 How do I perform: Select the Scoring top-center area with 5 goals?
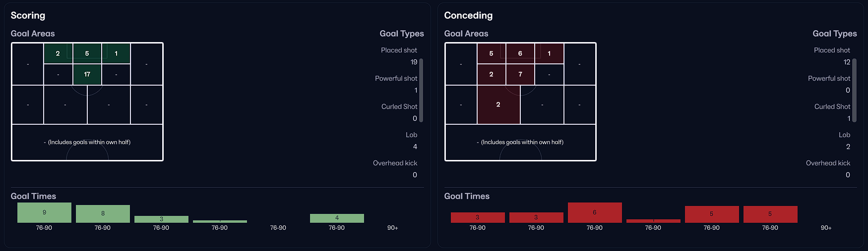coord(87,53)
